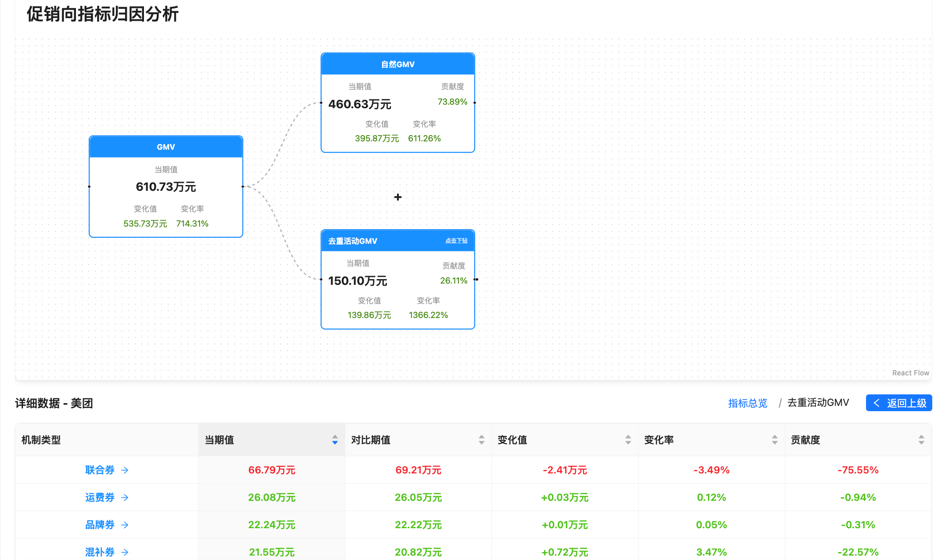Click the arrow icon next to 运费券

125,498
